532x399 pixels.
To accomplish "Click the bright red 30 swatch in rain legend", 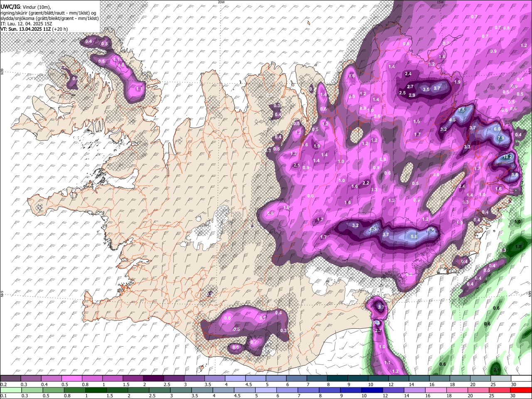I will pos(521,390).
